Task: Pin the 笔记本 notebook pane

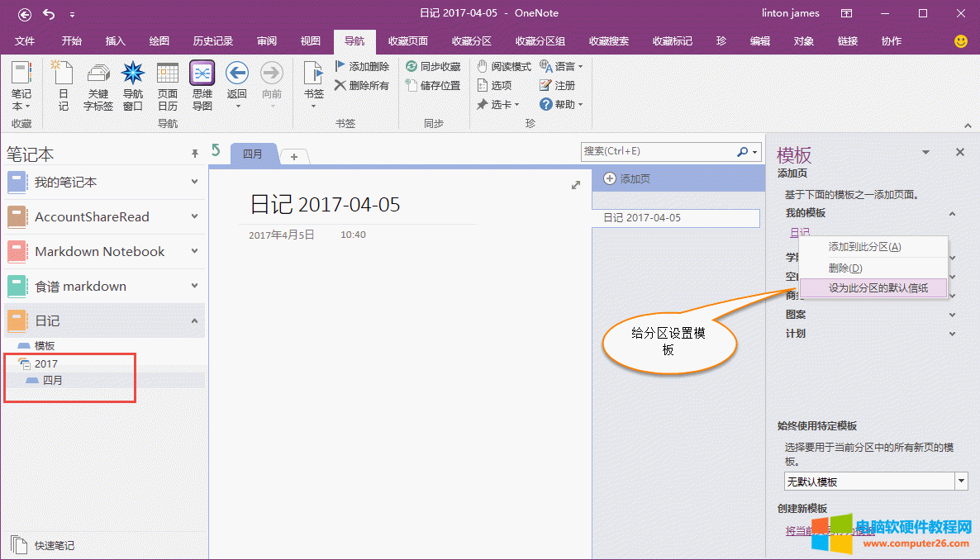Action: point(195,154)
